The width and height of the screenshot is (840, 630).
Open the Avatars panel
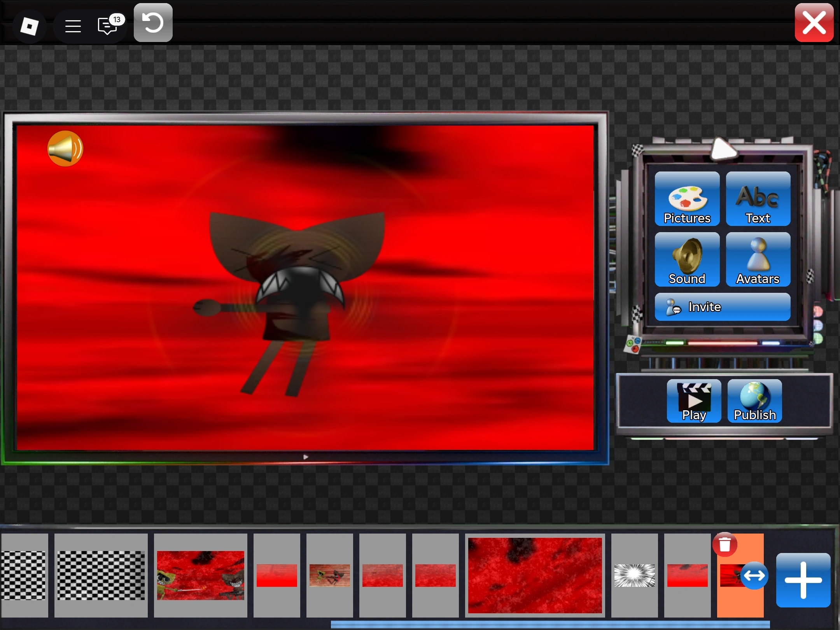click(x=758, y=259)
